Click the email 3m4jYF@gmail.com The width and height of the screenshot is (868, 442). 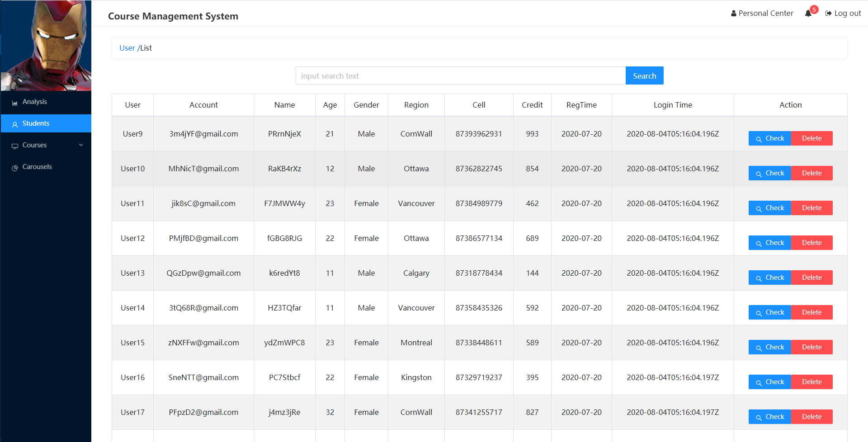point(203,134)
